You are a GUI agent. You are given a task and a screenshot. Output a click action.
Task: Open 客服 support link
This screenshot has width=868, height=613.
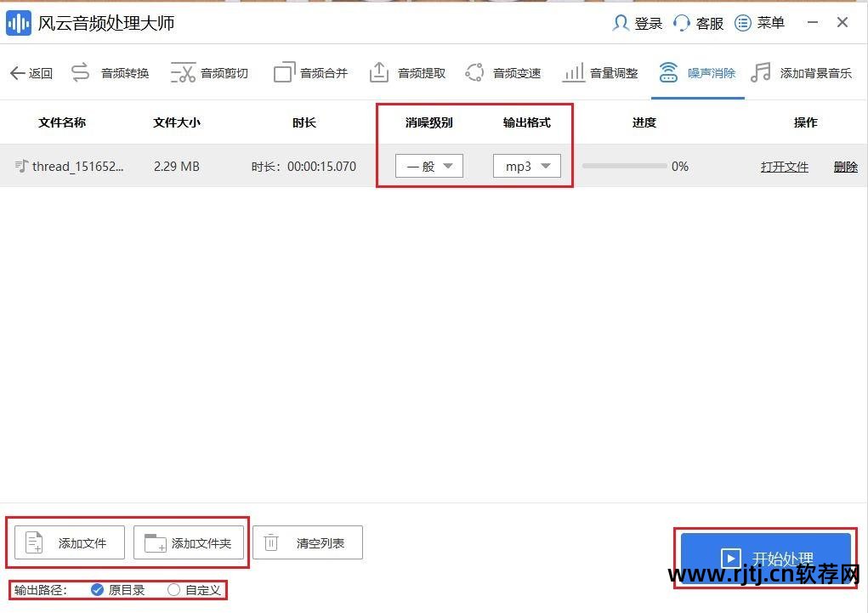710,23
